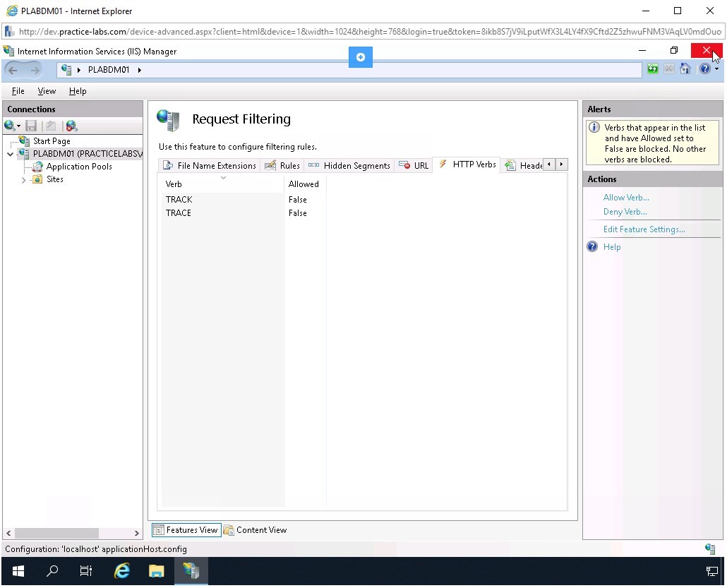727x588 pixels.
Task: Select the Application Pools node icon
Action: point(37,167)
